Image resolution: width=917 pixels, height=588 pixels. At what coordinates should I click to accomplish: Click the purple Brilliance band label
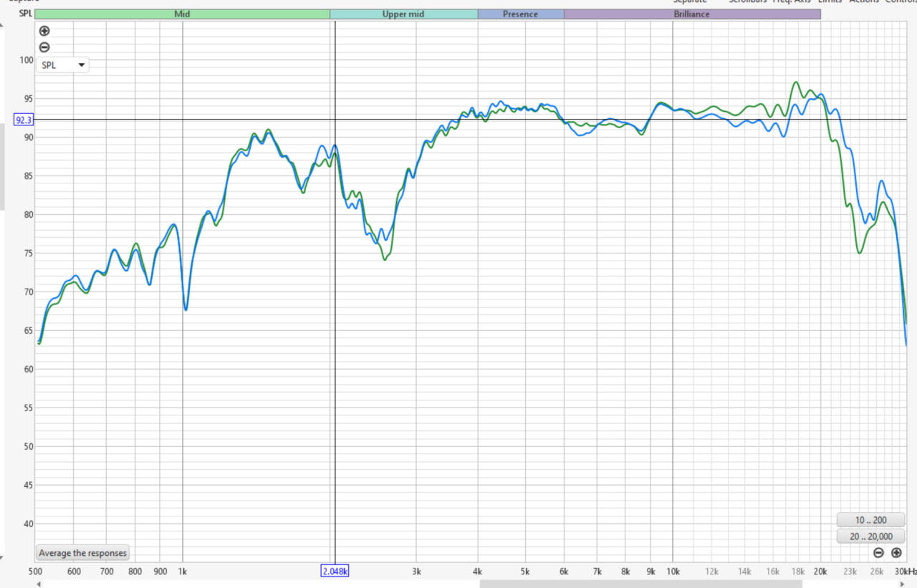692,14
